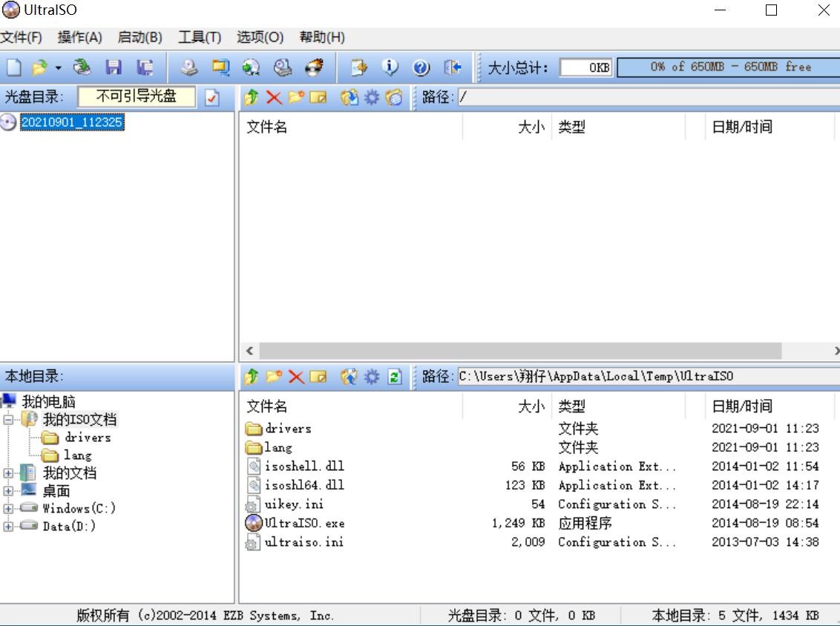This screenshot has height=626, width=840.
Task: Open the 启动(B) menu
Action: point(140,37)
